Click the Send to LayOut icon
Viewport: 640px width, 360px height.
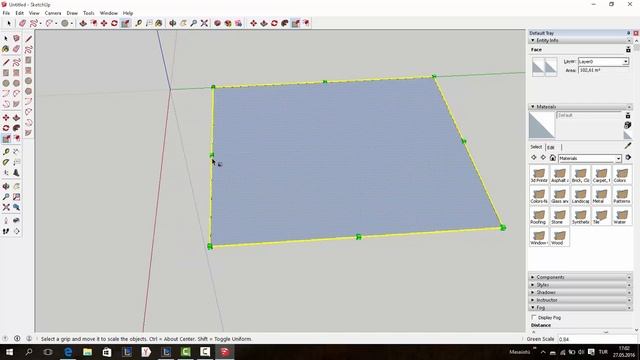[238, 23]
